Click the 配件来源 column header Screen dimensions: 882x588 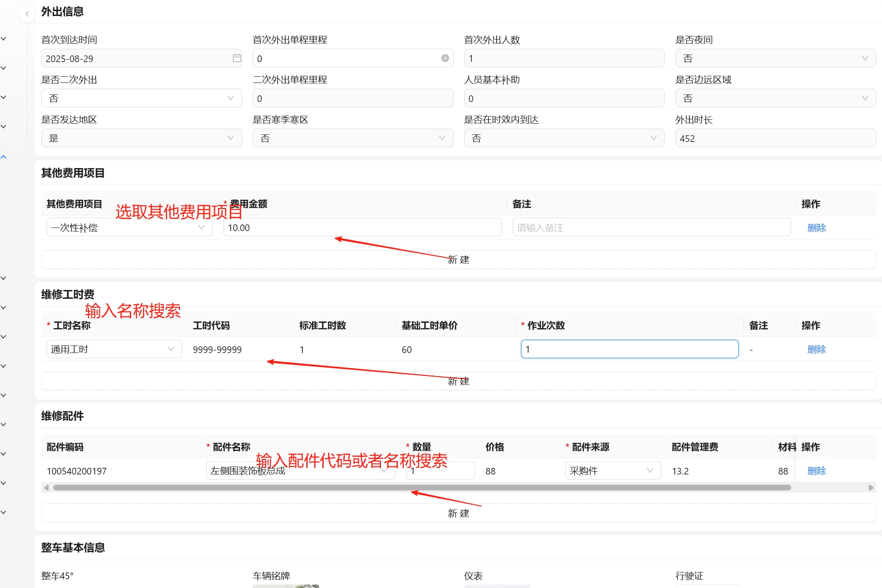click(x=590, y=447)
